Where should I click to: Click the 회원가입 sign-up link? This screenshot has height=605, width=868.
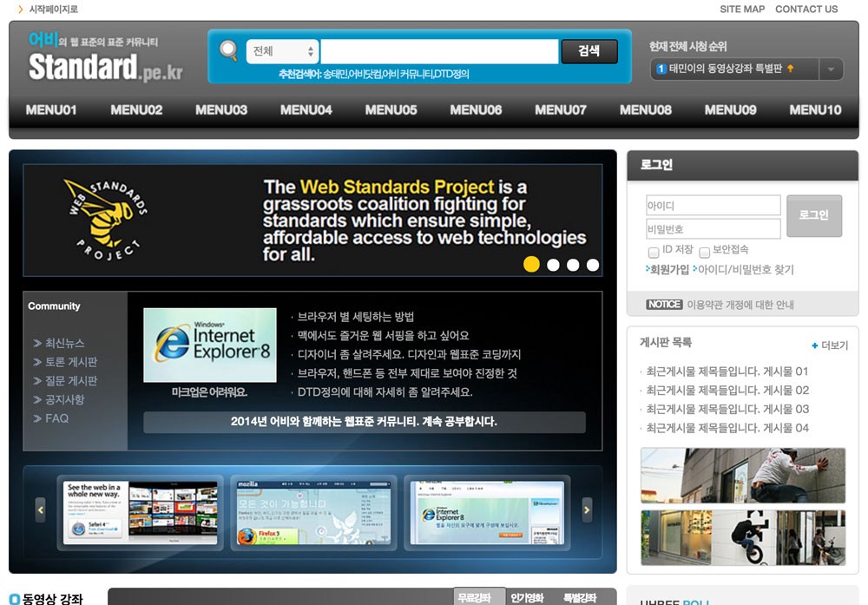(668, 270)
